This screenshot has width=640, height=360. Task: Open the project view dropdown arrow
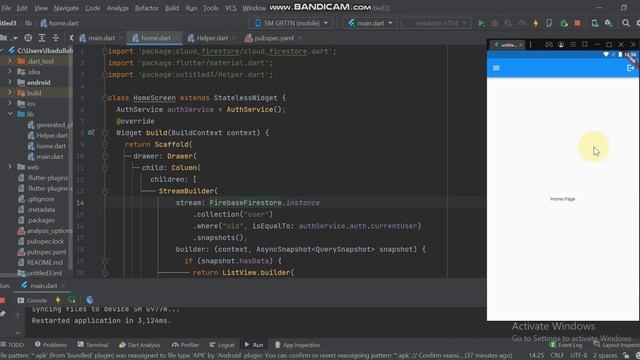(15, 38)
